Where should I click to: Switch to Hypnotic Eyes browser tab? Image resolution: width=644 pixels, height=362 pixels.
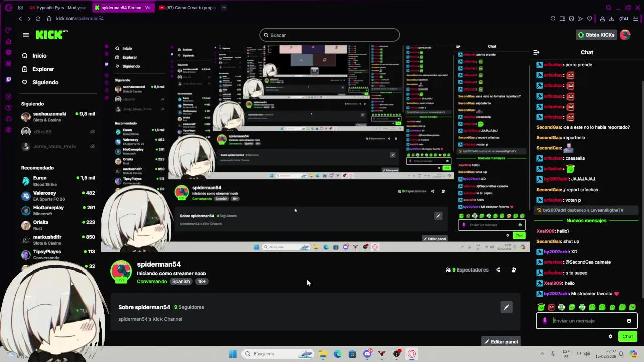(57, 8)
